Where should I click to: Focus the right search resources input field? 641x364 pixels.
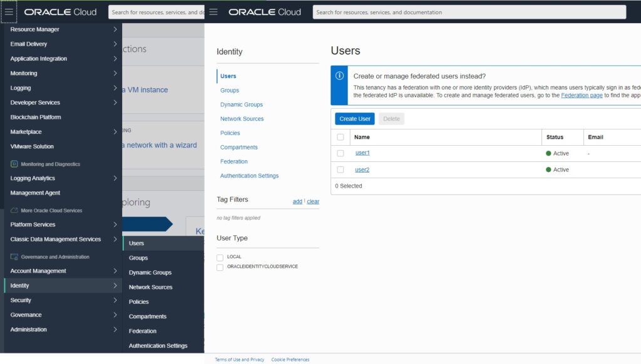(469, 13)
